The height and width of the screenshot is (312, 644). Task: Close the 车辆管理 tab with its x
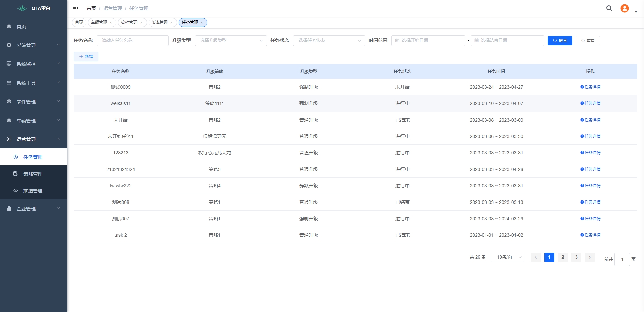[111, 23]
